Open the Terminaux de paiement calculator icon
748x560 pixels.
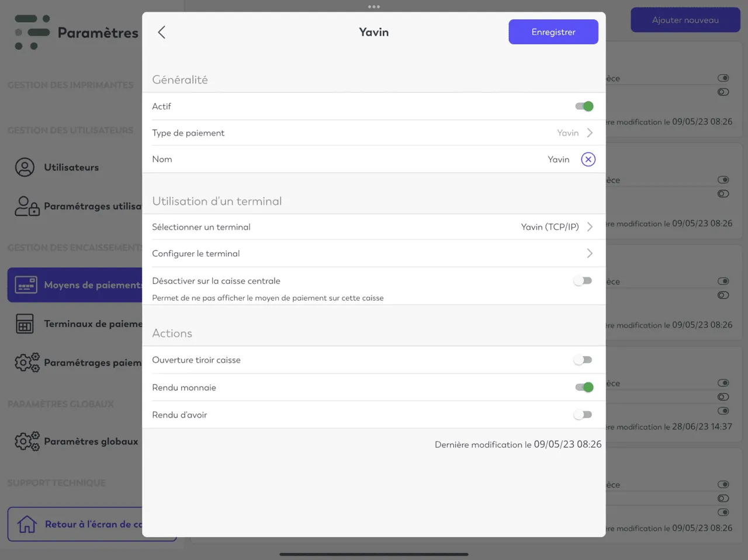(x=25, y=324)
